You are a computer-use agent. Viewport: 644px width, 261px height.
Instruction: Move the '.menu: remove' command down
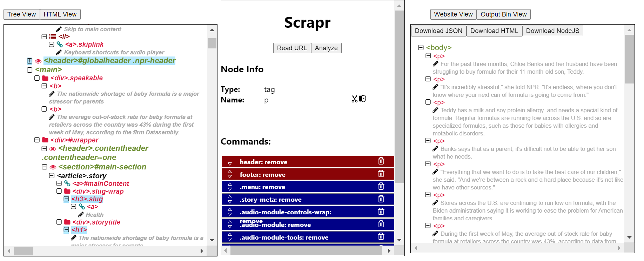230,189
